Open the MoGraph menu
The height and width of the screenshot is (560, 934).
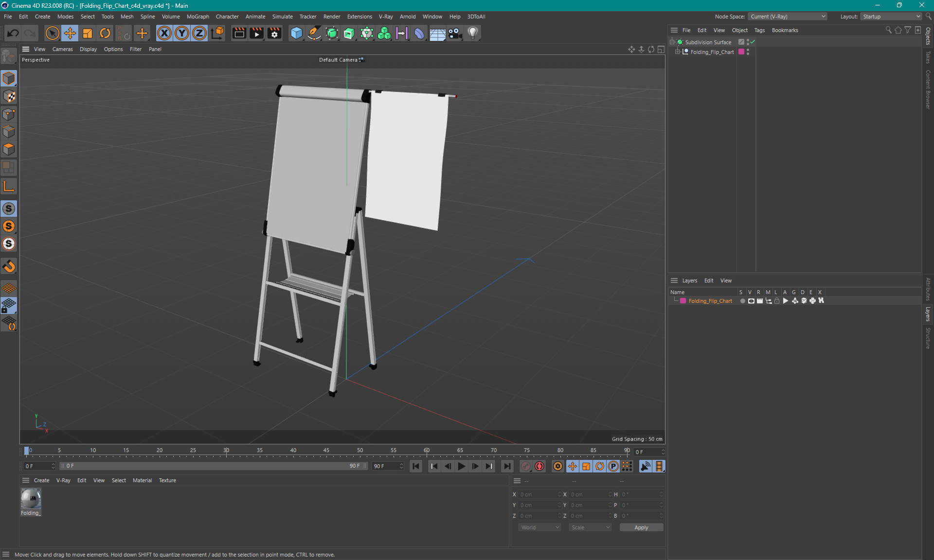pyautogui.click(x=198, y=17)
